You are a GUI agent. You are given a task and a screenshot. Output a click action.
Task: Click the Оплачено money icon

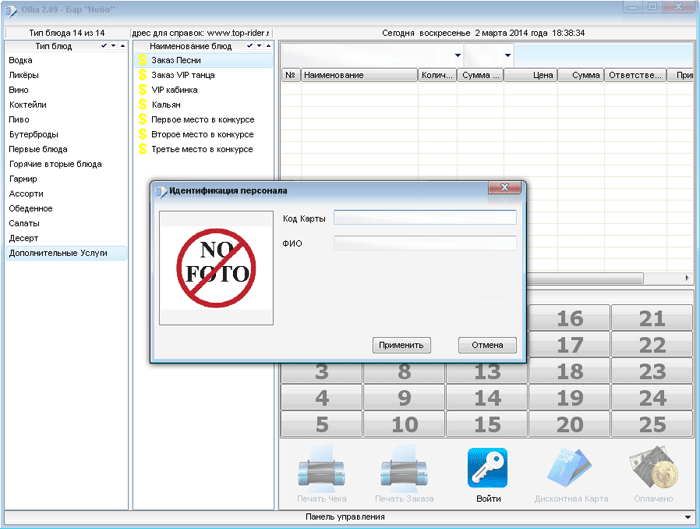[654, 467]
